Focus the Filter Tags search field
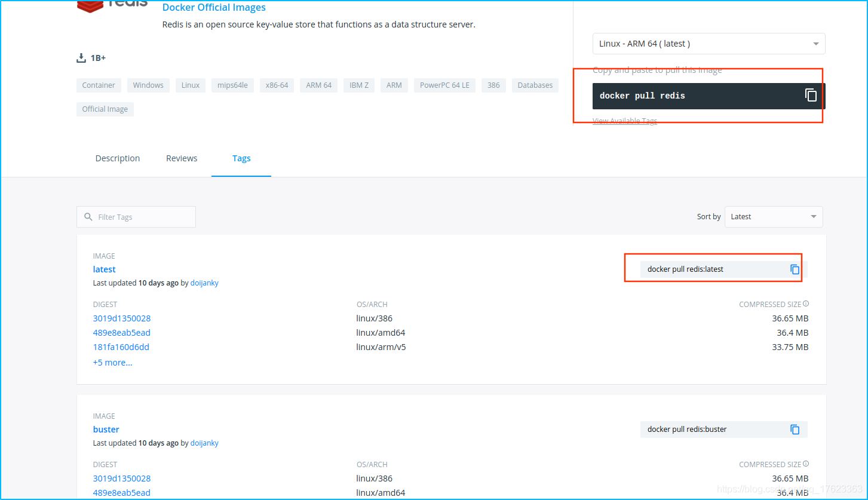This screenshot has height=500, width=868. [x=136, y=217]
